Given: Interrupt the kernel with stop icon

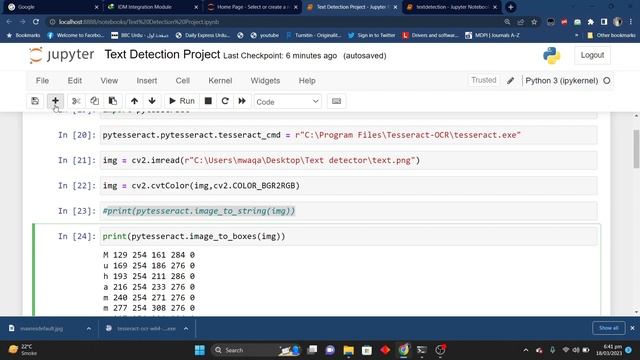Looking at the screenshot, I should coord(208,101).
